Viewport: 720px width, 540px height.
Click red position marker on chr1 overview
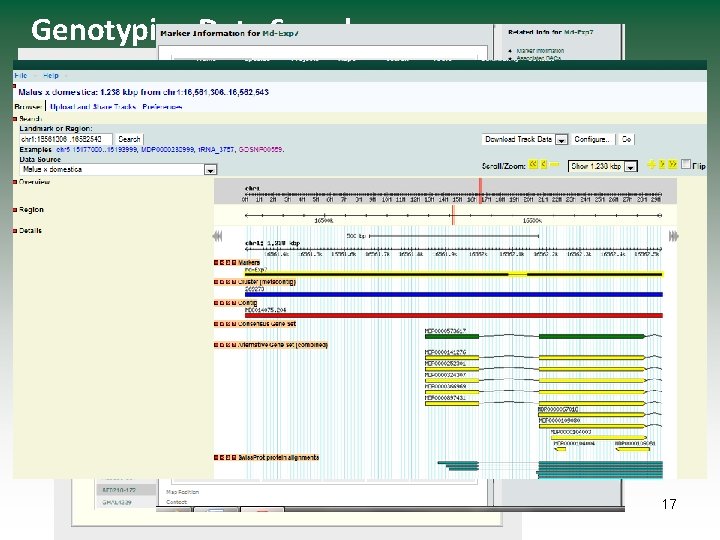[480, 191]
